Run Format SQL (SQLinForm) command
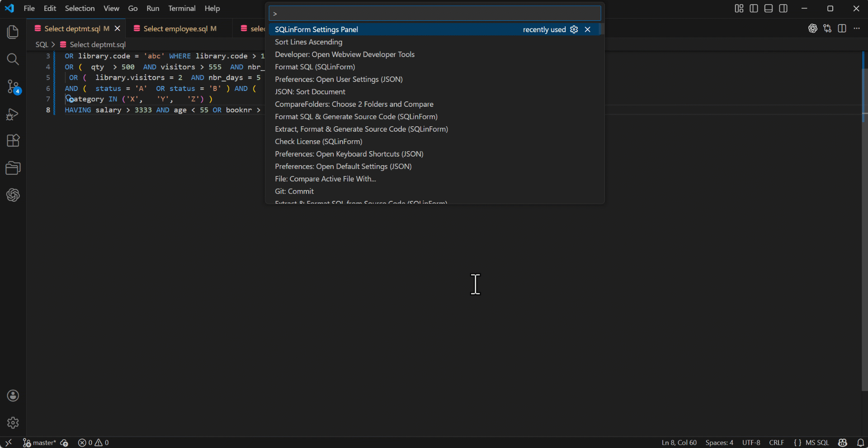Screen dimensions: 868x448 [435, 67]
